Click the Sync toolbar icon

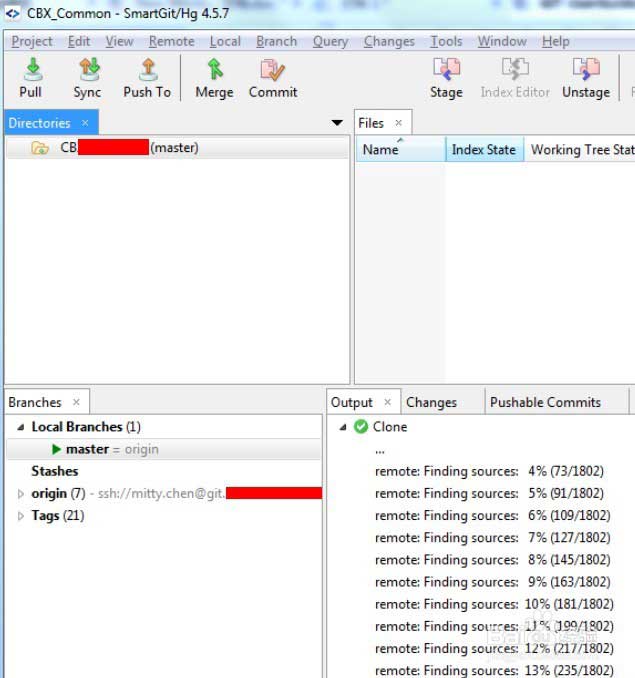point(88,70)
